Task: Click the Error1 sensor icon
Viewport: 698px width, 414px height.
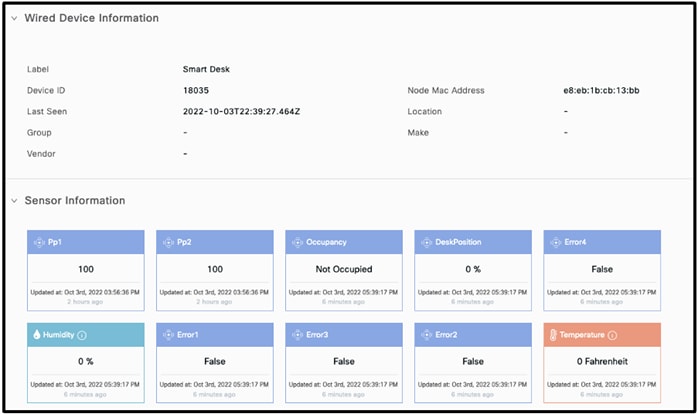Action: (x=168, y=335)
